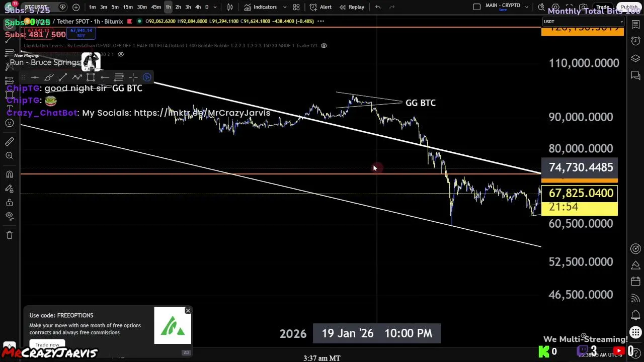The width and height of the screenshot is (644, 362).
Task: Select the 5m timeframe
Action: tap(115, 7)
